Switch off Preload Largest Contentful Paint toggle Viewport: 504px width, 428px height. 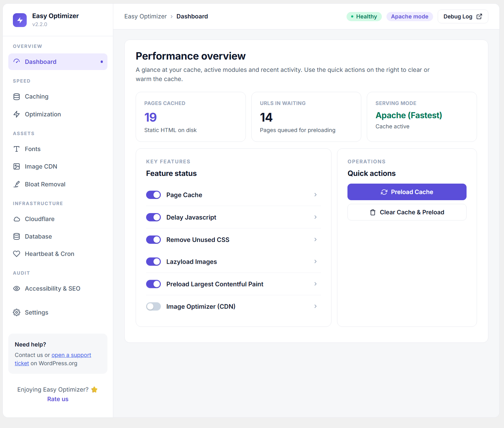(x=153, y=284)
